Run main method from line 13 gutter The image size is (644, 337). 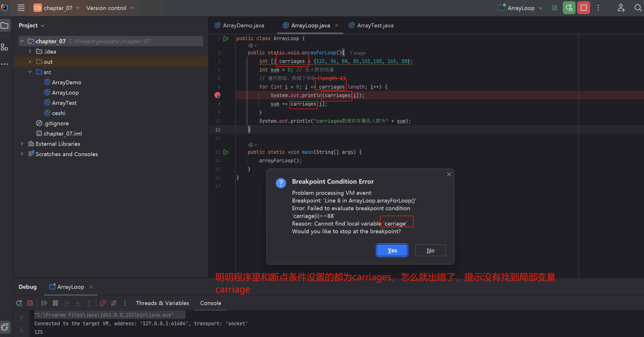click(x=226, y=152)
